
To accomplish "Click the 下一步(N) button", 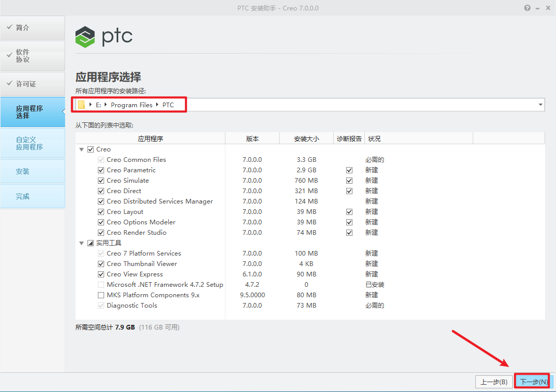I will [x=532, y=381].
